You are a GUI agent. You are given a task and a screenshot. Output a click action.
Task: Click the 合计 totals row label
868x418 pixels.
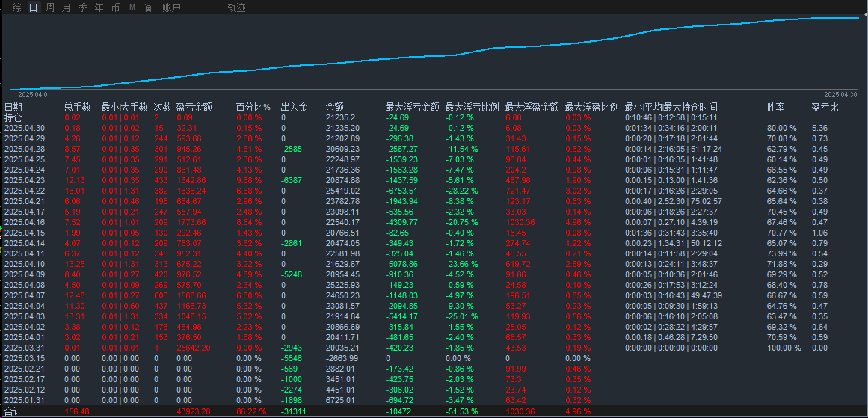point(13,412)
